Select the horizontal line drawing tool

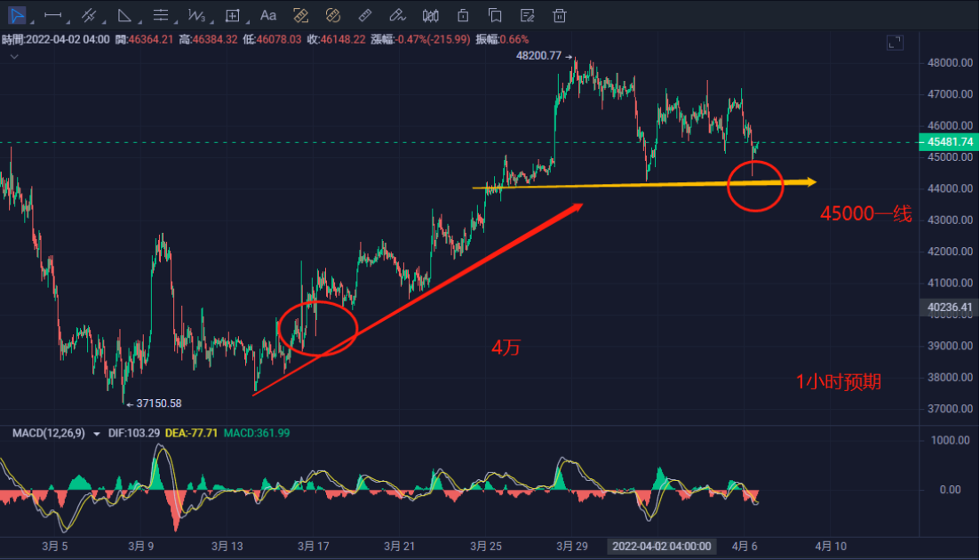tap(53, 15)
